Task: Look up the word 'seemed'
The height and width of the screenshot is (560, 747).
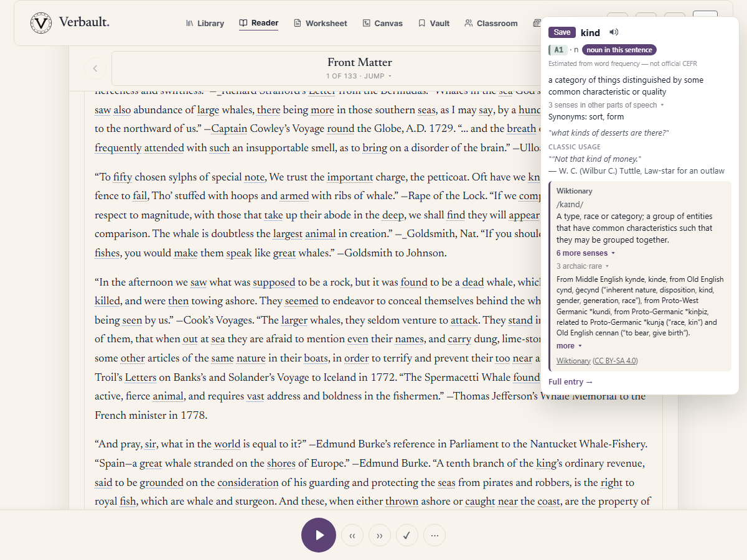Action: pos(301,301)
